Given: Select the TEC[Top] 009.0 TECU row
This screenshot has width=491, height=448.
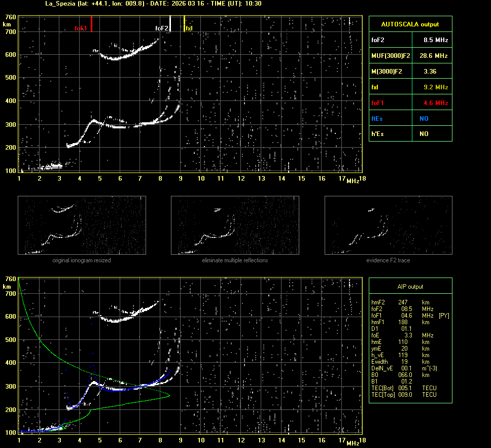Looking at the screenshot, I should click(404, 395).
